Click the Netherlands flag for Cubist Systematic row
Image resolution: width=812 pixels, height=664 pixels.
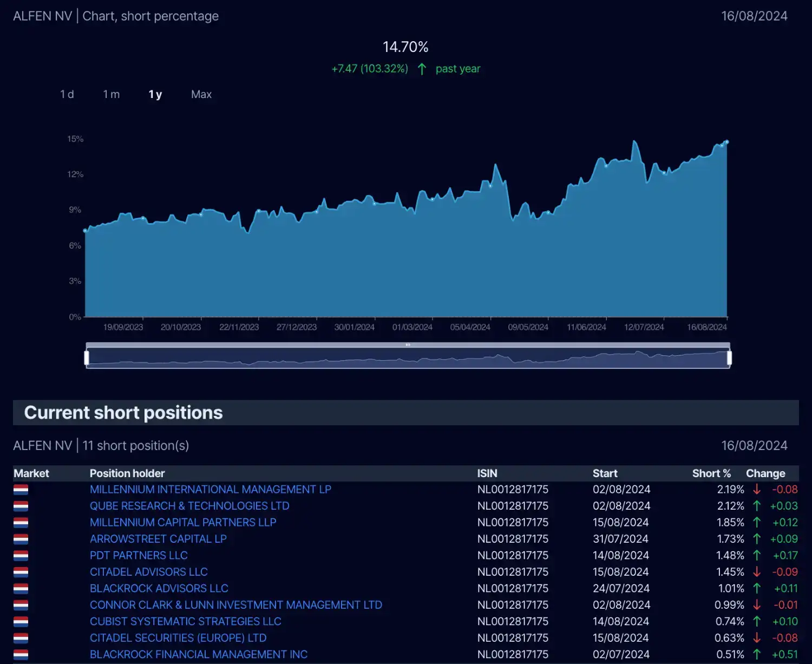coord(21,622)
